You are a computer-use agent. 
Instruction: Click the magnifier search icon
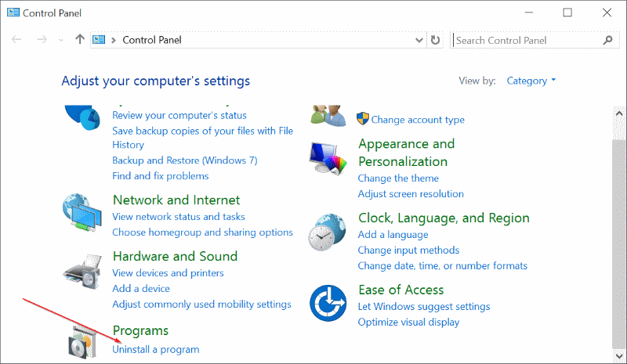608,40
